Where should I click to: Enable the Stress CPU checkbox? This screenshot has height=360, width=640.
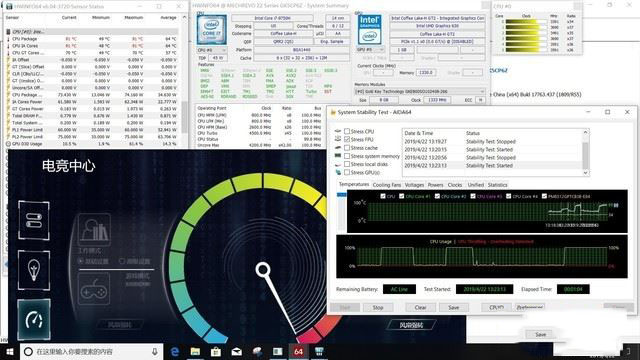(x=347, y=131)
